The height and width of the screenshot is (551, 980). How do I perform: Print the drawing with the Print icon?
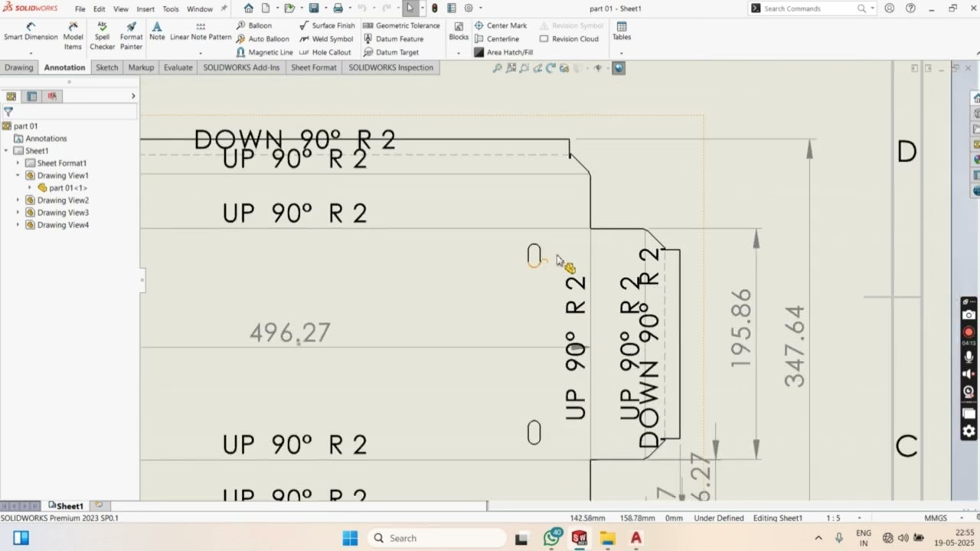338,8
